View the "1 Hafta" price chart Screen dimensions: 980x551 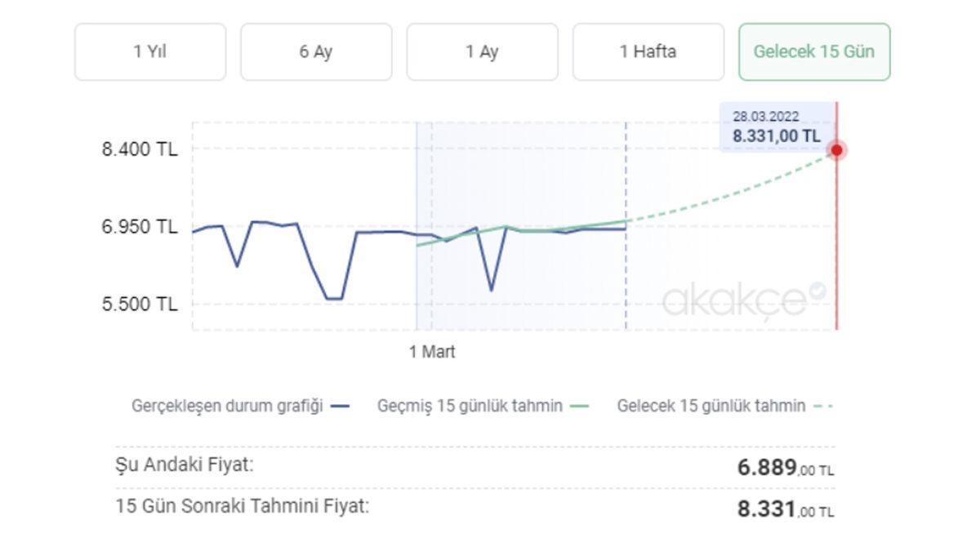(x=649, y=51)
